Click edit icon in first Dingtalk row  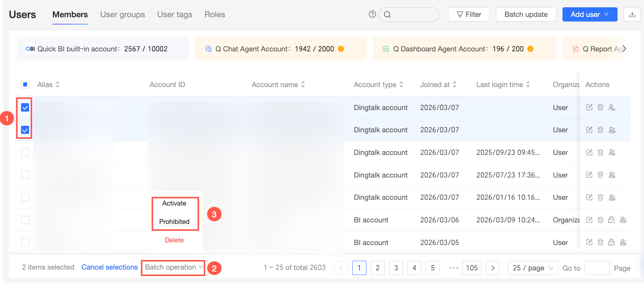(x=589, y=107)
